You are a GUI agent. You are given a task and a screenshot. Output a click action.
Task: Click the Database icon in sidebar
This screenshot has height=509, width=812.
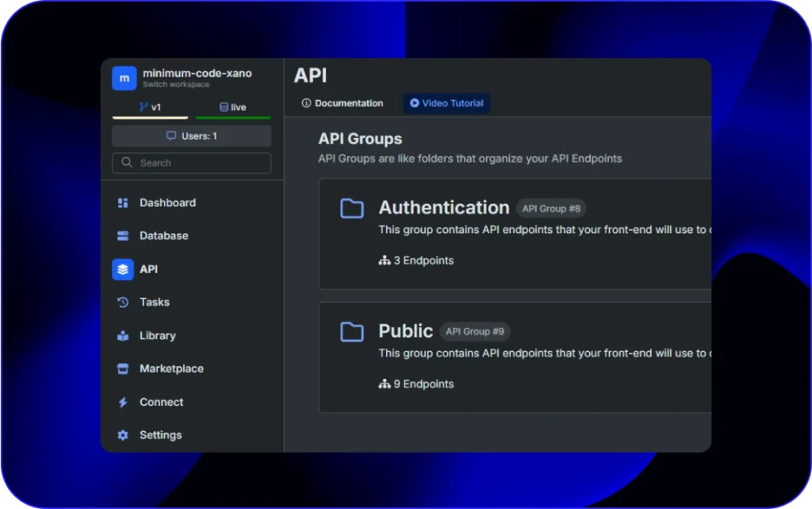(123, 236)
